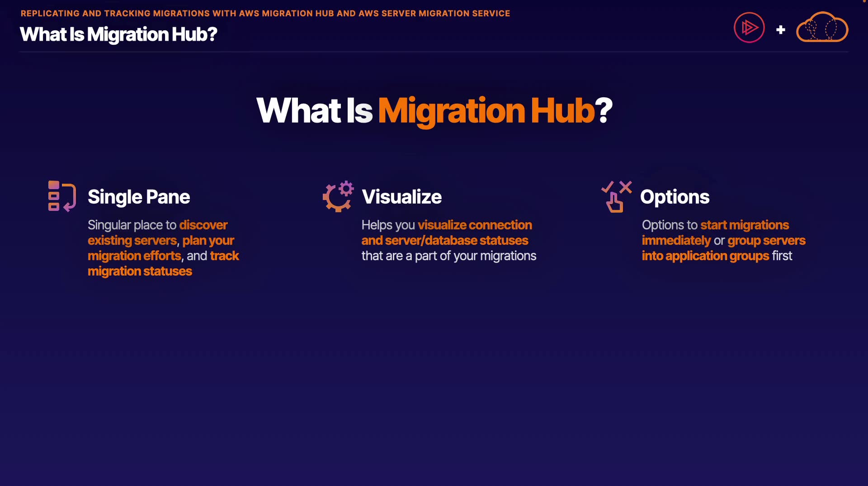Viewport: 868px width, 486px height.
Task: Click the 'migration statuses' text
Action: [x=140, y=271]
